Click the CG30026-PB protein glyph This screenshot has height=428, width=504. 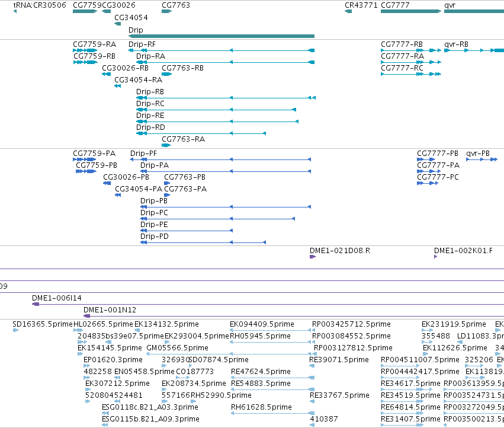[107, 183]
